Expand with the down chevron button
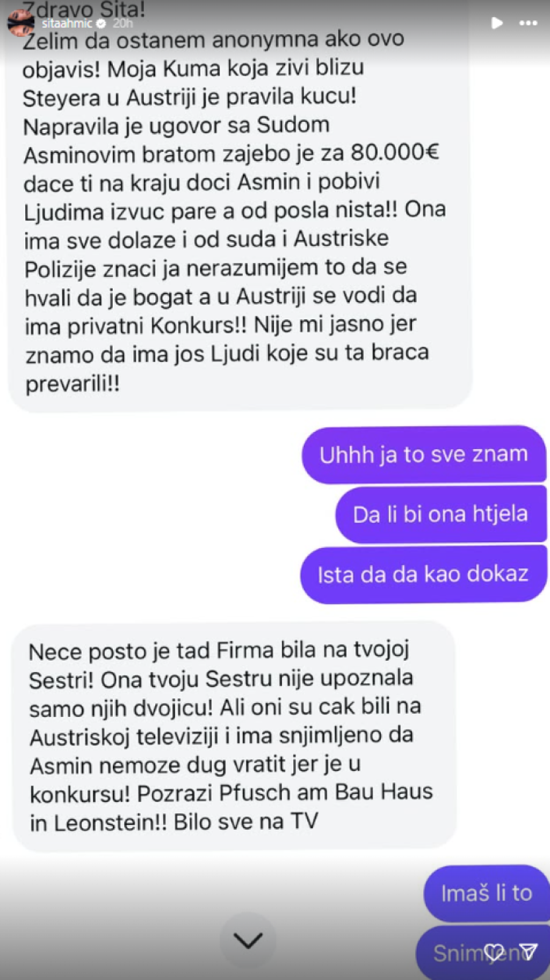The image size is (550, 980). point(248,940)
